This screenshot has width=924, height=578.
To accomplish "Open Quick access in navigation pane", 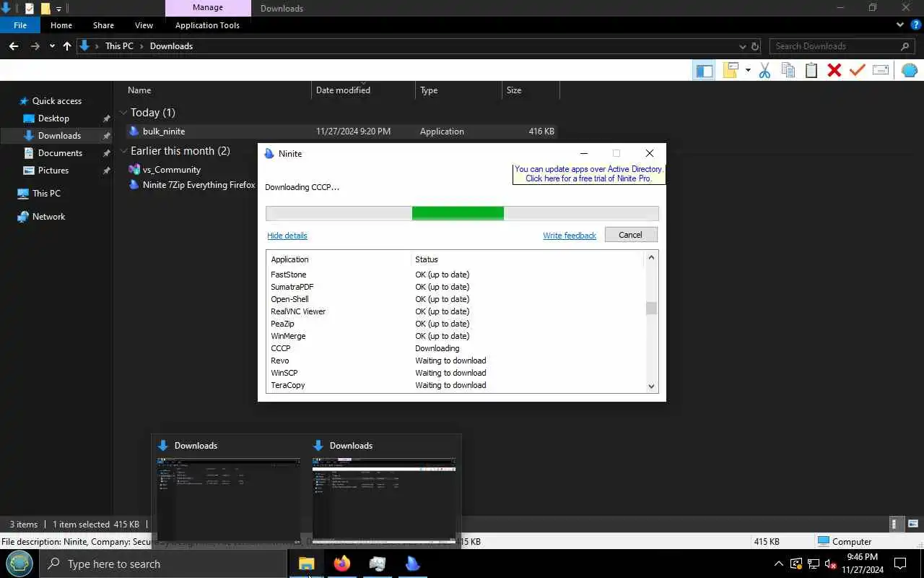I will coord(56,101).
